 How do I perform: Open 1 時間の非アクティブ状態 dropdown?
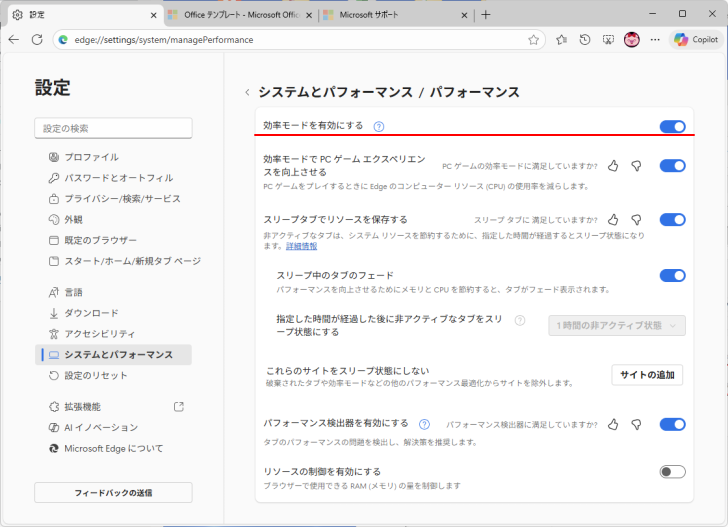click(x=617, y=325)
